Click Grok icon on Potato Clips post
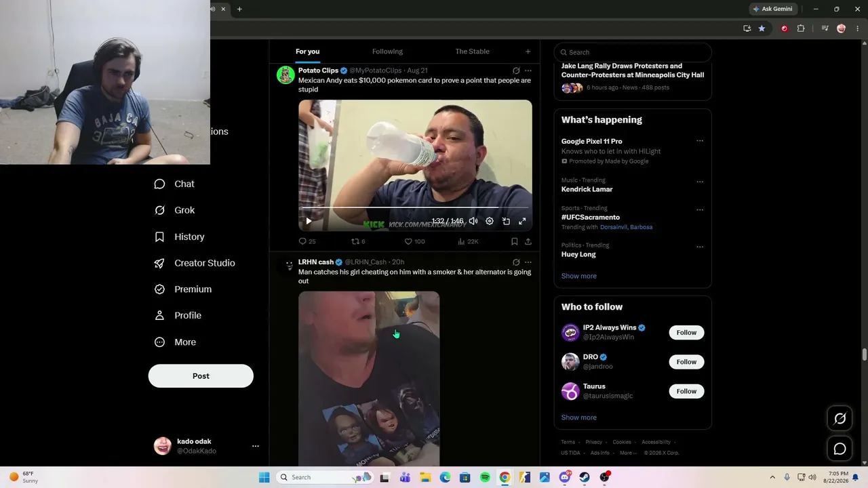Image resolution: width=868 pixels, height=488 pixels. pyautogui.click(x=516, y=70)
